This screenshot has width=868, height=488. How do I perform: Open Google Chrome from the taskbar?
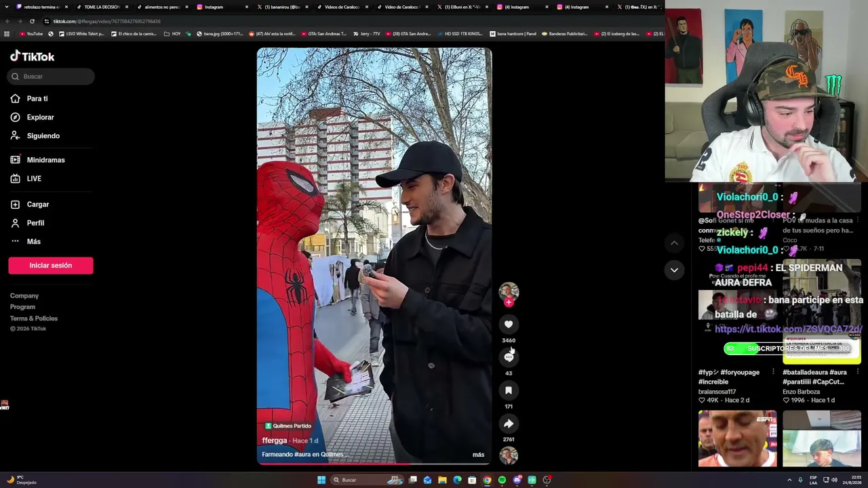tap(487, 480)
